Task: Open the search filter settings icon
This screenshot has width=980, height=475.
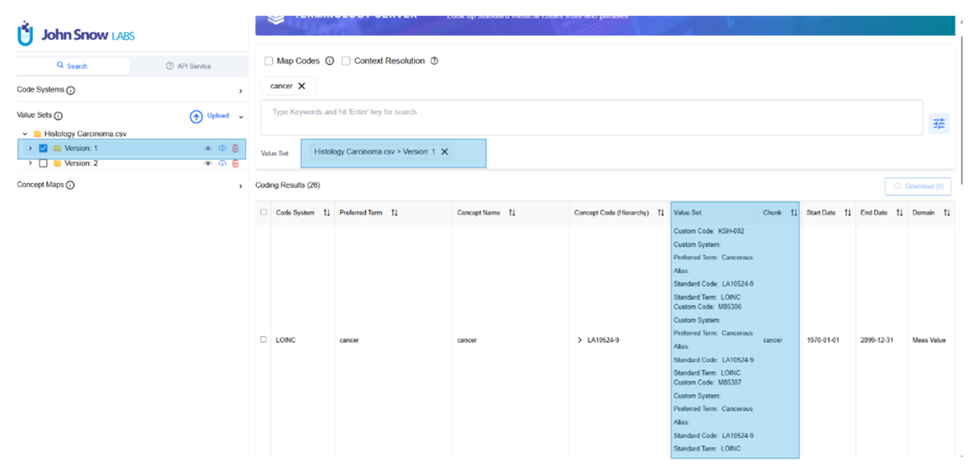Action: [x=939, y=123]
